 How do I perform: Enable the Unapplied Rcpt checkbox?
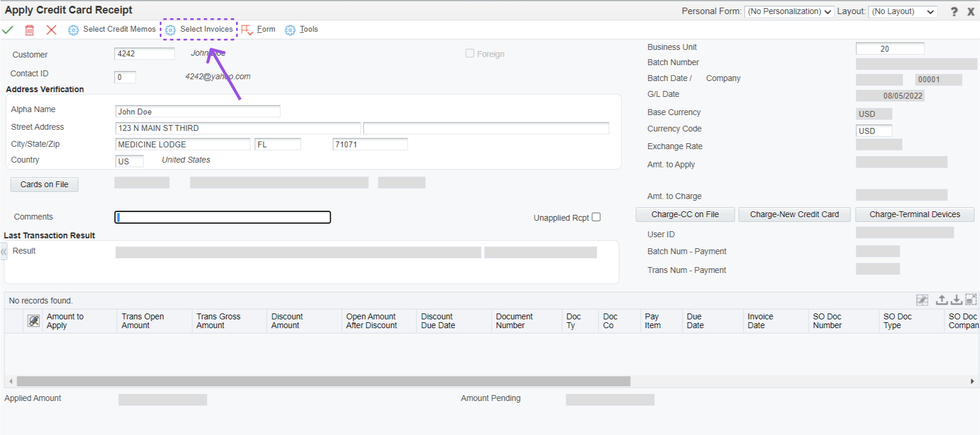[x=596, y=217]
